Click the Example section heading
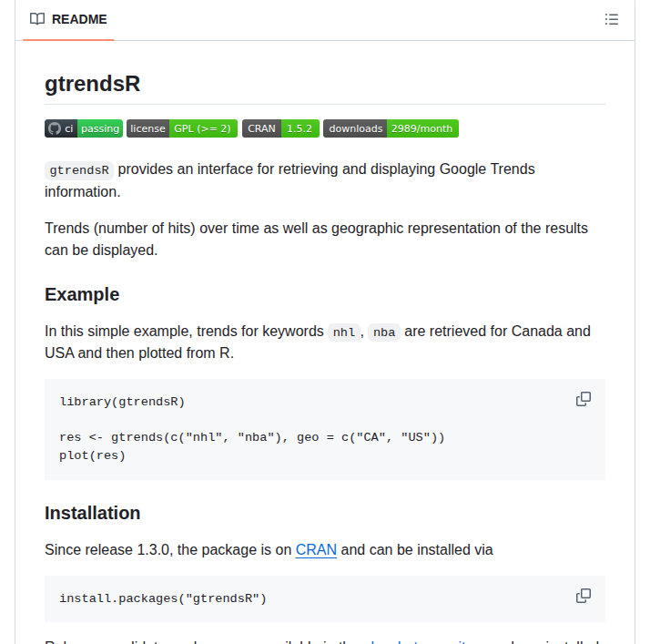The height and width of the screenshot is (644, 650). (82, 294)
